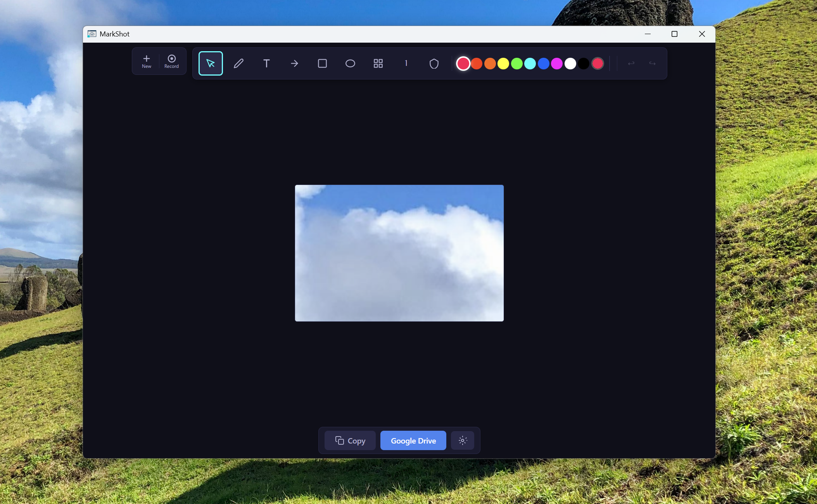Choose the Text tool
The height and width of the screenshot is (504, 817).
pyautogui.click(x=266, y=63)
